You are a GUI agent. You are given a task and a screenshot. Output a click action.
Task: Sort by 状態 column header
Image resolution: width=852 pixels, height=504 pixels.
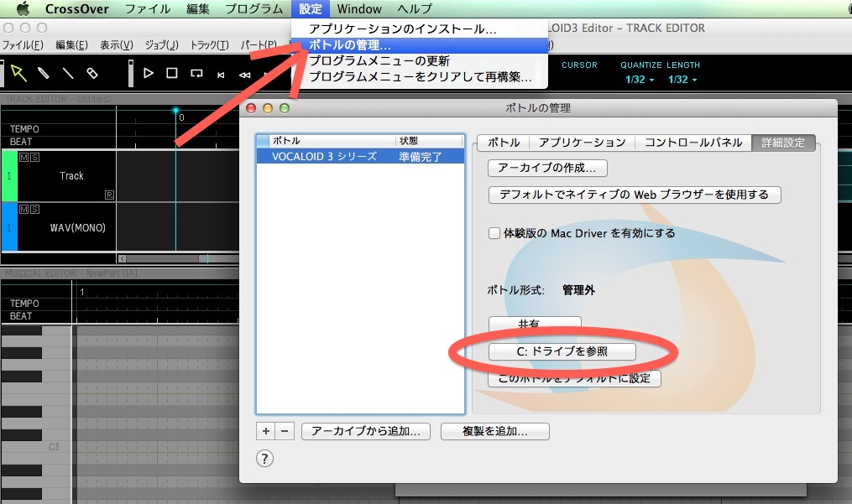click(429, 141)
